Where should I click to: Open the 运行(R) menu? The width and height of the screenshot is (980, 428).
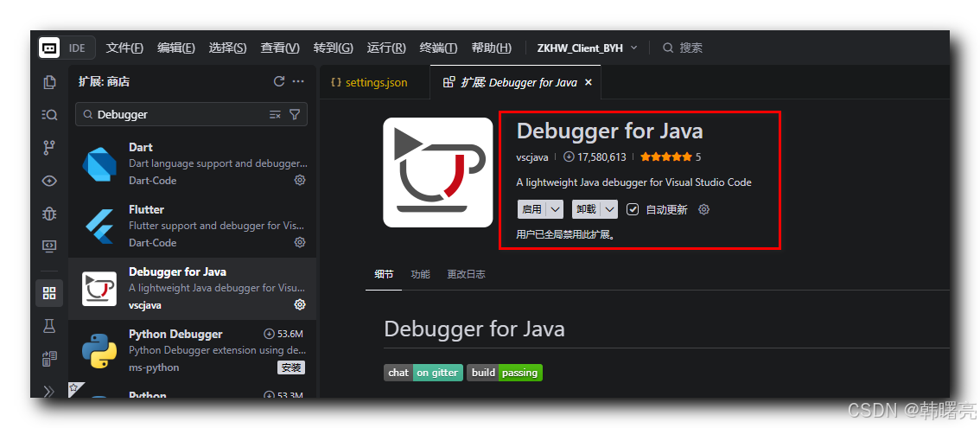click(x=386, y=48)
